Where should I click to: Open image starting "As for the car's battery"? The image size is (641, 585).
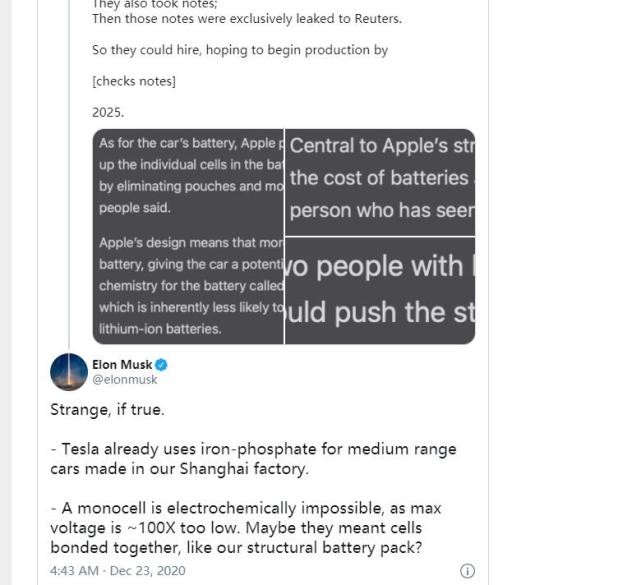[187, 181]
